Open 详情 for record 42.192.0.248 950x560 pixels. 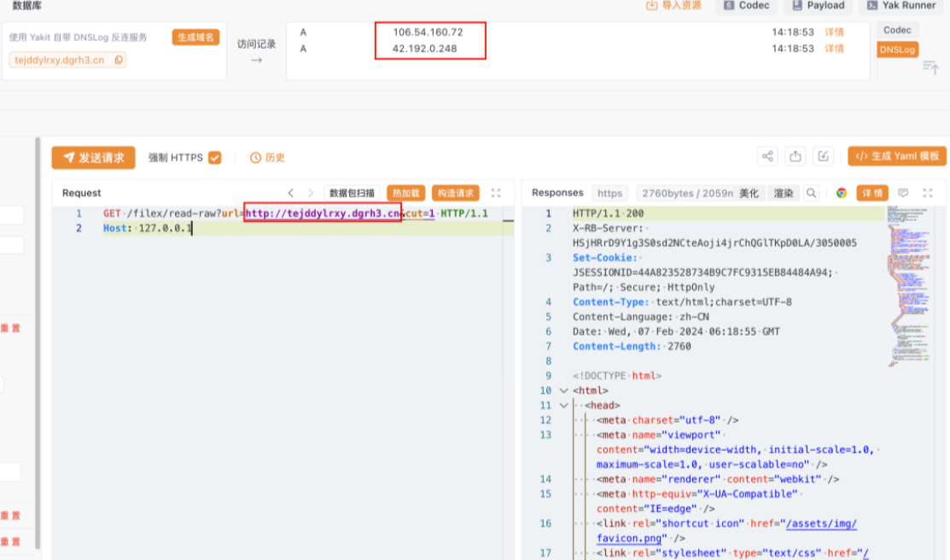(834, 49)
